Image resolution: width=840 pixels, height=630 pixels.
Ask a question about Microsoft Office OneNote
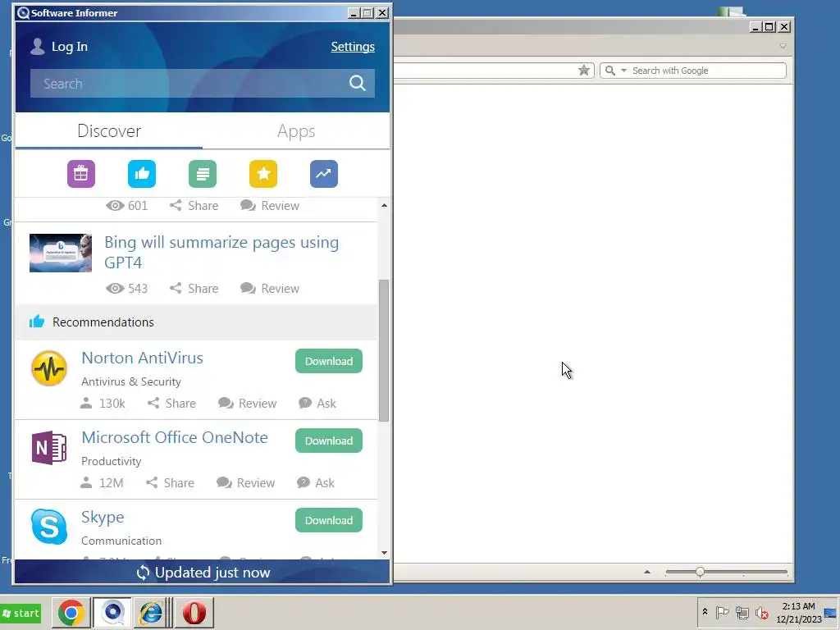pos(316,482)
